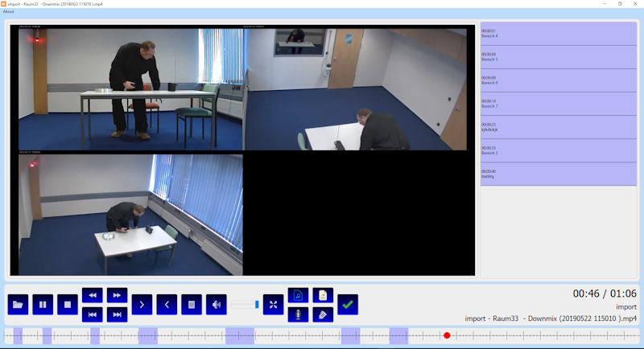The image size is (644, 349).
Task: Toggle fullscreen video view
Action: [274, 305]
